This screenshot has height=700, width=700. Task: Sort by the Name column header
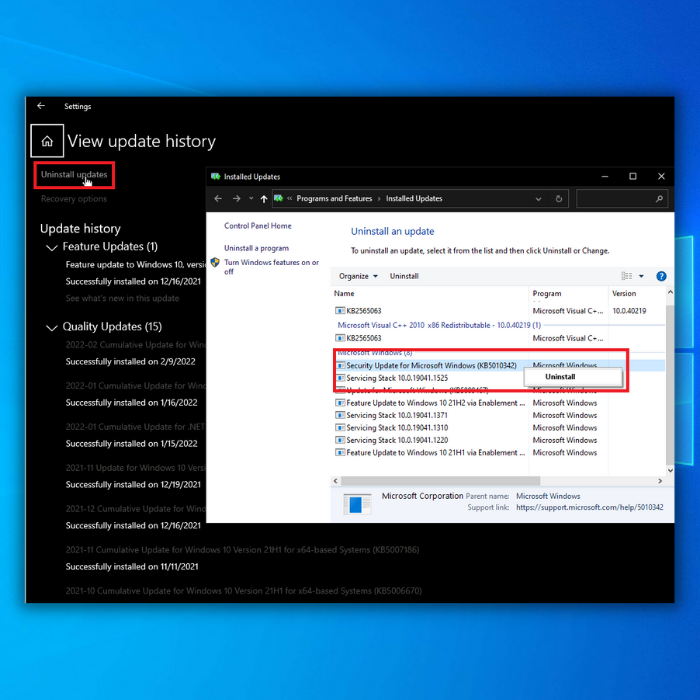[344, 294]
